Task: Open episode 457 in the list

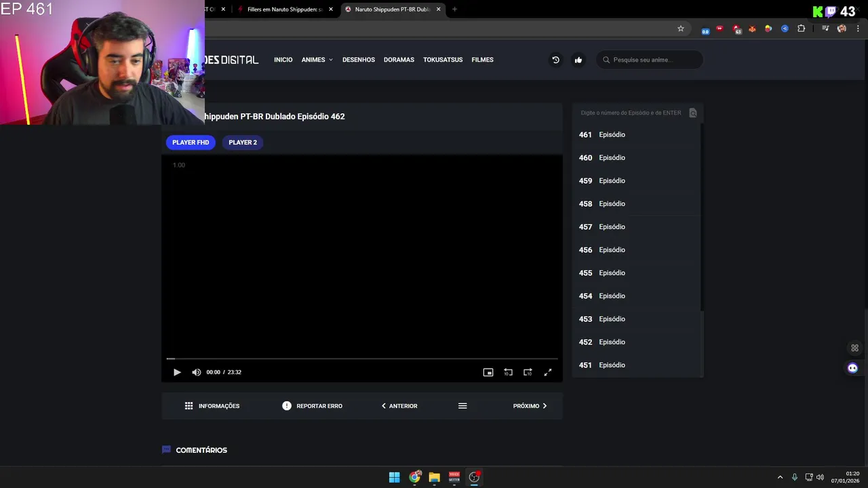Action: click(x=636, y=227)
